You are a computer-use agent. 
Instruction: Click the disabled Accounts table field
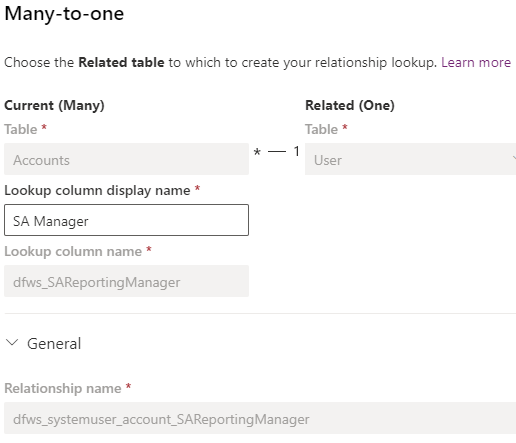(x=126, y=159)
